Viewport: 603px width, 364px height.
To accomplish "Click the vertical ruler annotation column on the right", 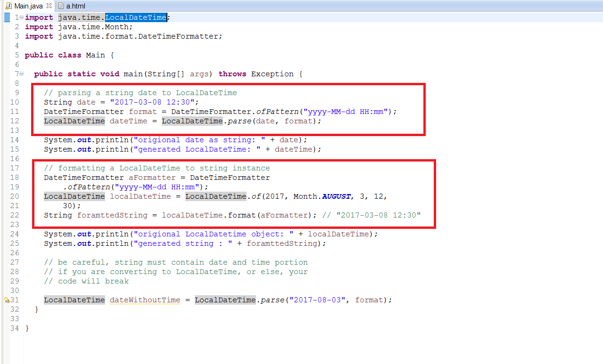I will [x=601, y=188].
